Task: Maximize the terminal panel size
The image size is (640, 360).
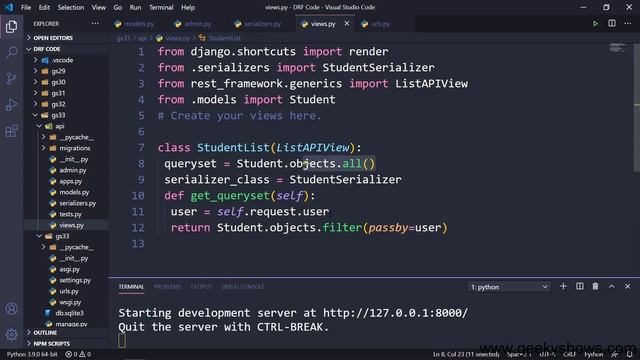Action: tap(611, 287)
